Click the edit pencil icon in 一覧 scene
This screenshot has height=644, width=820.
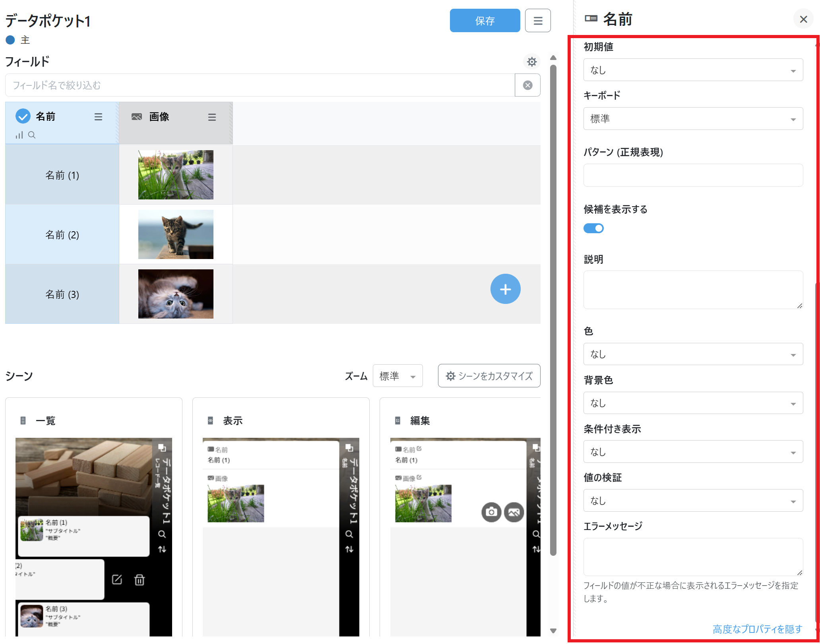117,580
